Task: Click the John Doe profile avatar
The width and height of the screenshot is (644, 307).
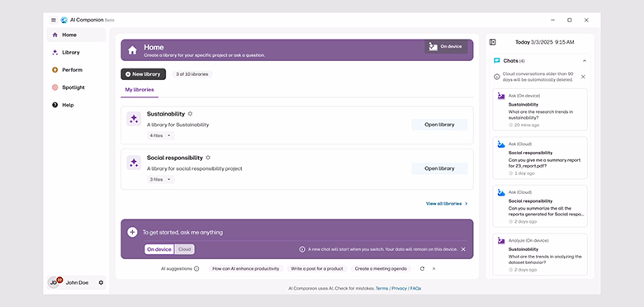Action: [54, 283]
